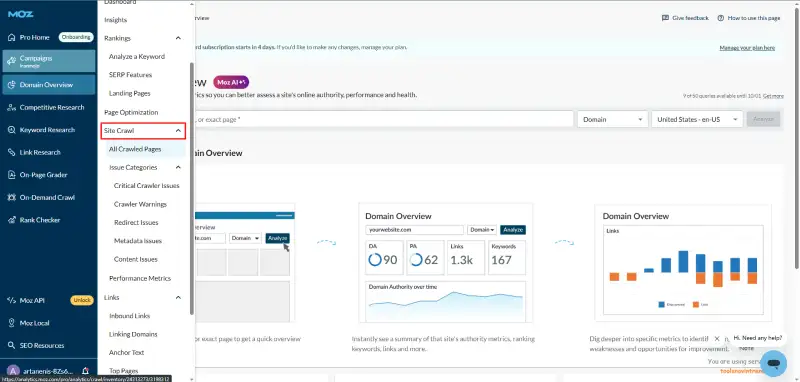Click the Onboarding badge

(x=76, y=37)
